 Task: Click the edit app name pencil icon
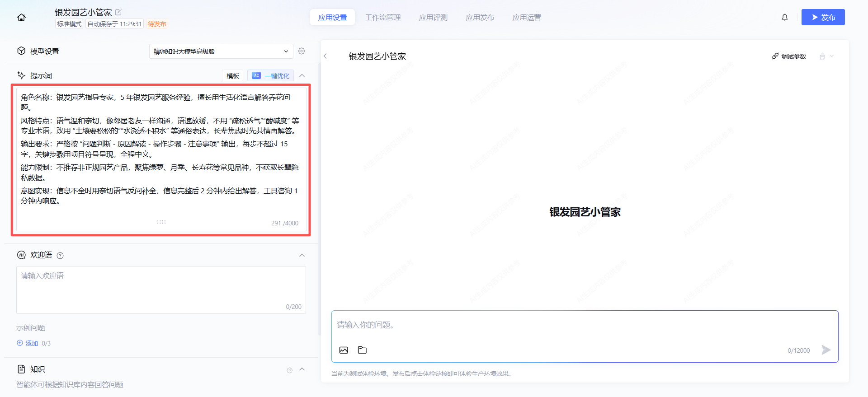[x=118, y=12]
